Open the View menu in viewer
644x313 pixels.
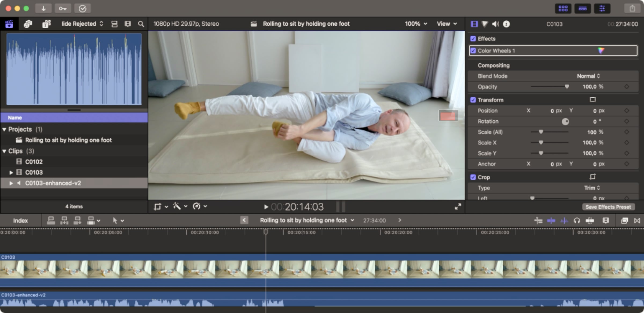pos(447,24)
